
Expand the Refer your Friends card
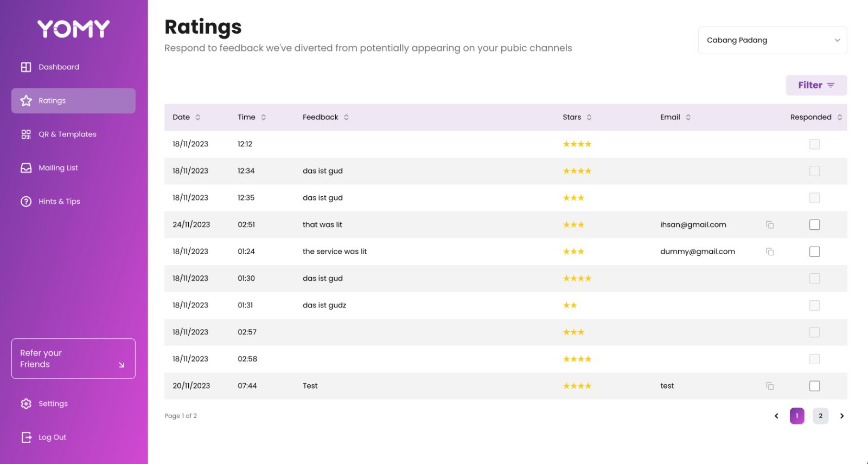pos(73,359)
